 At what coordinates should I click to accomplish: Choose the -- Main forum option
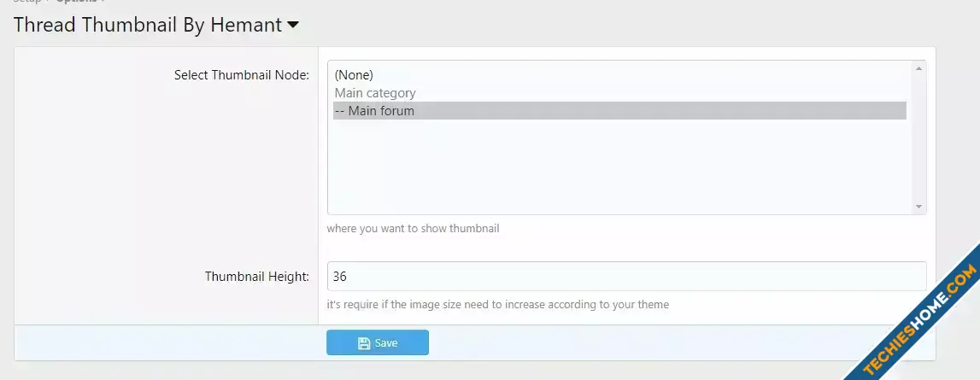[x=619, y=111]
